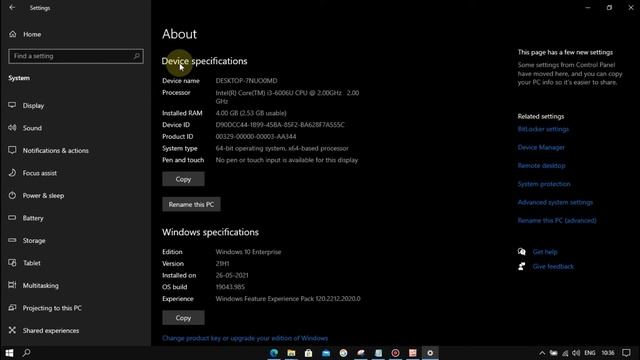Open the Device Manager link
640x360 pixels.
[x=541, y=147]
